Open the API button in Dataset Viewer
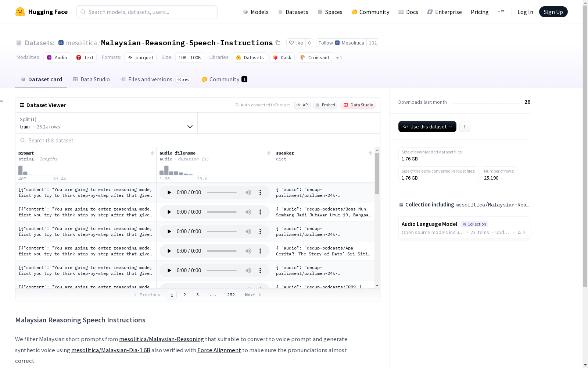 point(302,105)
